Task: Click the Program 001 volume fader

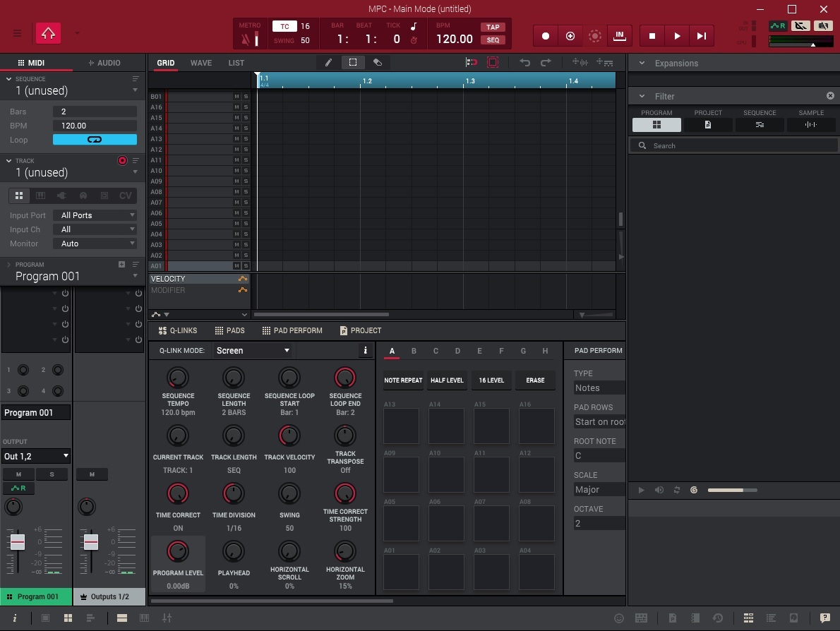Action: 18,542
